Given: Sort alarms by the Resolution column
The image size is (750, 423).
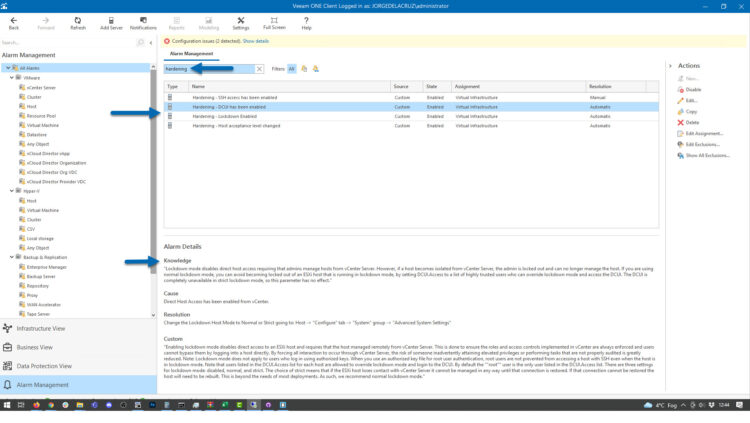Looking at the screenshot, I should (x=616, y=87).
